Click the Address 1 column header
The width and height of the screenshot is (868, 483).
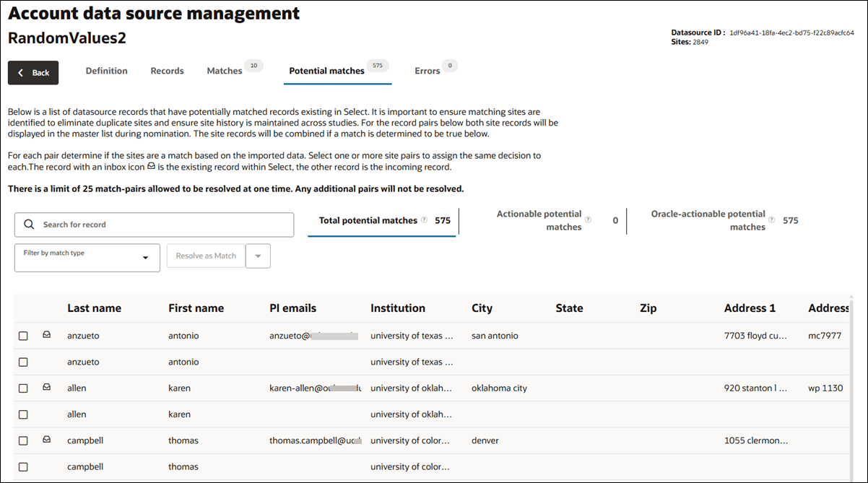point(750,308)
